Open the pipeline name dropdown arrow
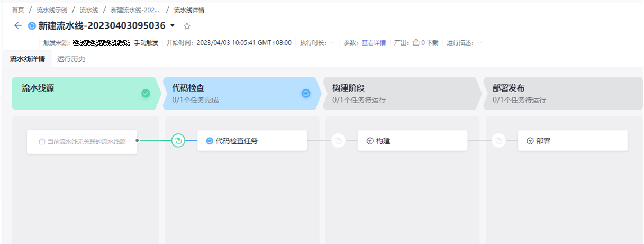Image resolution: width=644 pixels, height=244 pixels. coord(173,25)
